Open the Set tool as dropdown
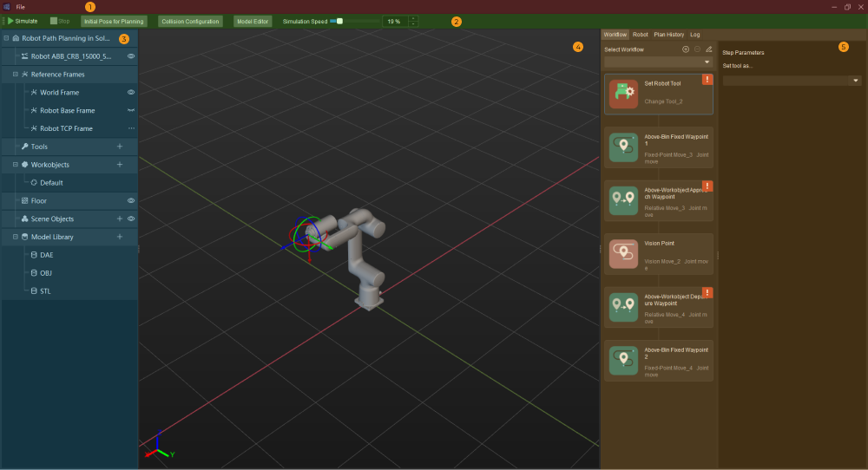The height and width of the screenshot is (470, 868). 792,81
